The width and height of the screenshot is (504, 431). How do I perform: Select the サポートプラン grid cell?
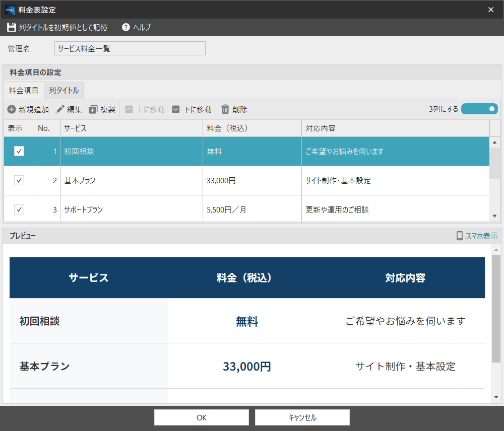point(132,209)
